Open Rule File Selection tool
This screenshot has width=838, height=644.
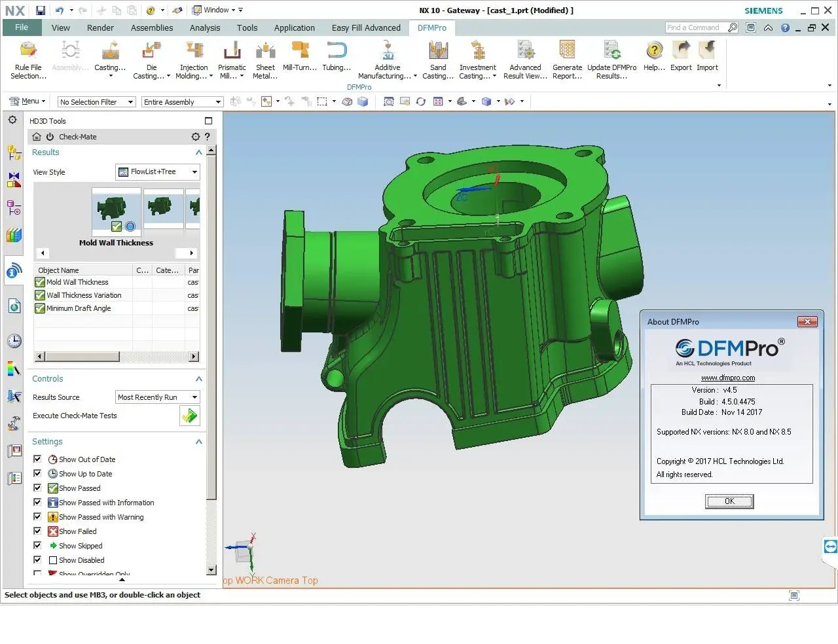click(x=28, y=60)
